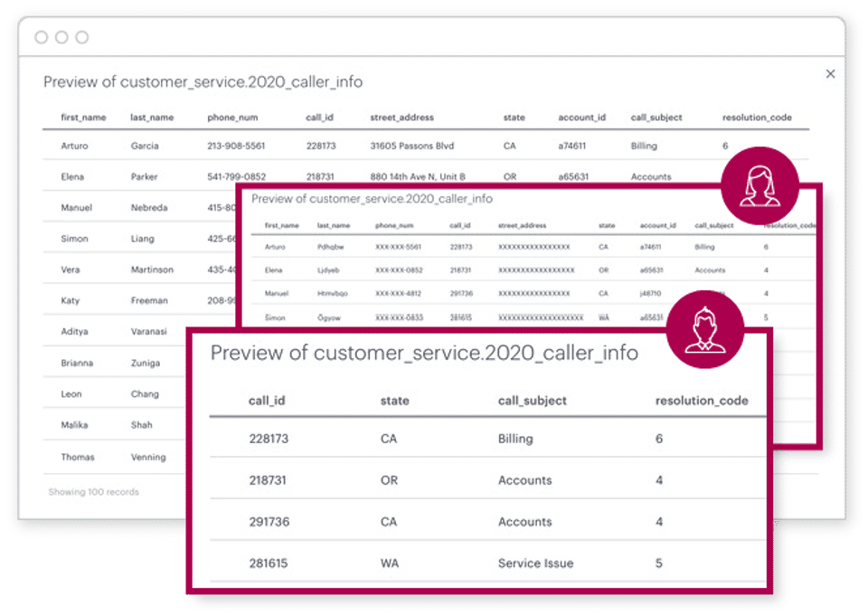Click 'Leon' first name cell

click(71, 394)
